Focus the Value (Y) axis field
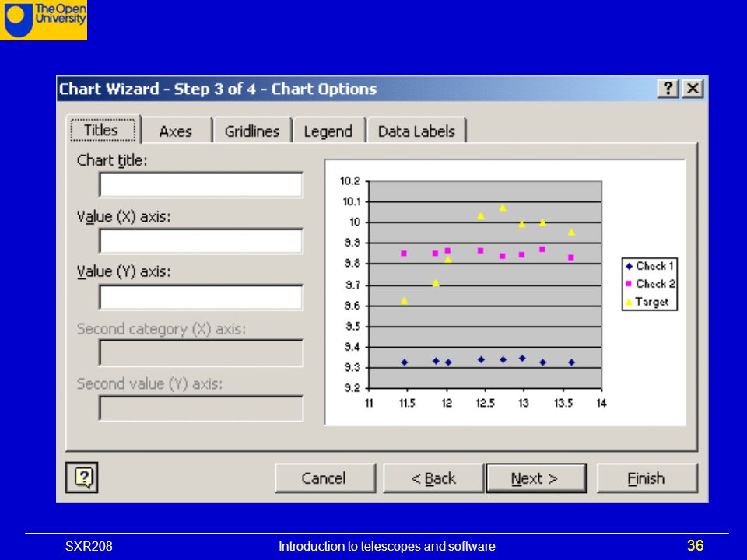Image resolution: width=747 pixels, height=560 pixels. click(201, 297)
